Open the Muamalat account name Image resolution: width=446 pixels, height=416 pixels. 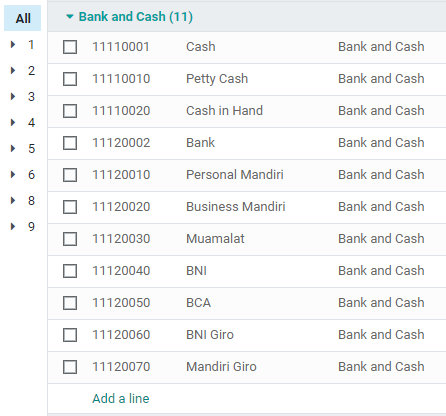[x=215, y=239]
